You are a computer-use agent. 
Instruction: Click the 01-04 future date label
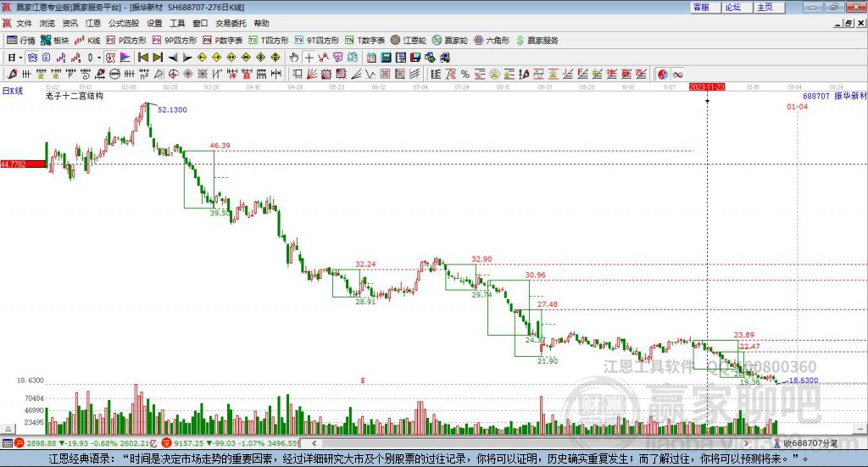(x=797, y=106)
